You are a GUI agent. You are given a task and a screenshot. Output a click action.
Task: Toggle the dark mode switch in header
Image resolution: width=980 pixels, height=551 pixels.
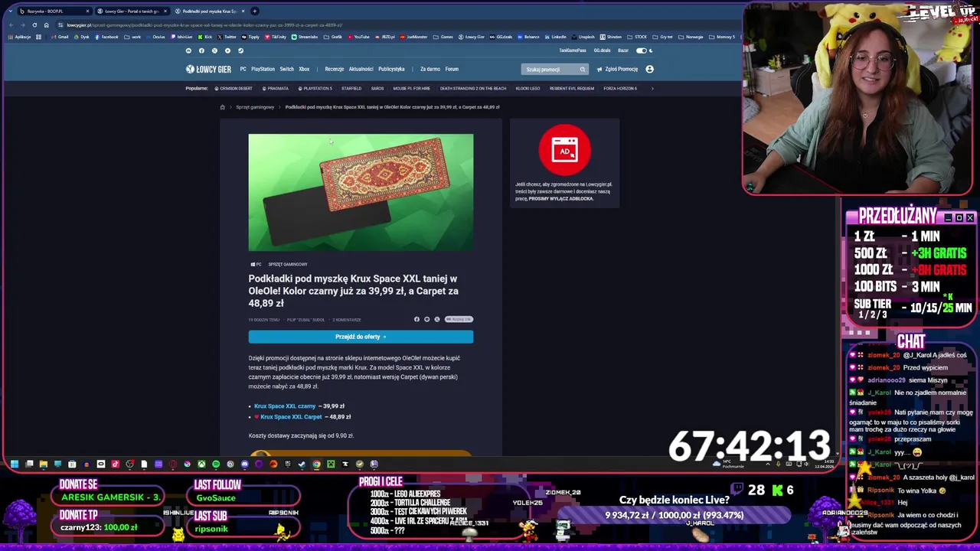coord(642,51)
